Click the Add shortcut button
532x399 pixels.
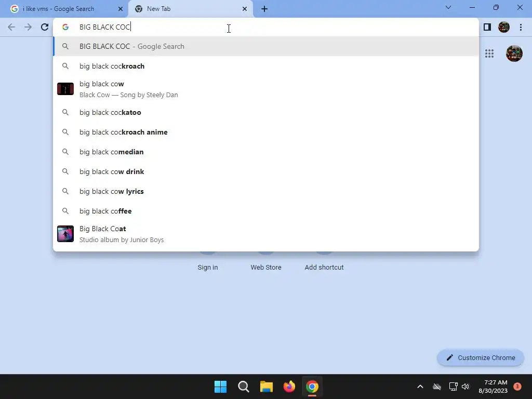(x=324, y=268)
